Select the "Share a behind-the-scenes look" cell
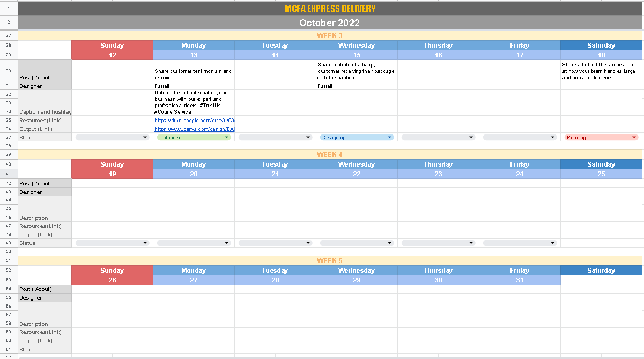644x359 pixels. 601,71
